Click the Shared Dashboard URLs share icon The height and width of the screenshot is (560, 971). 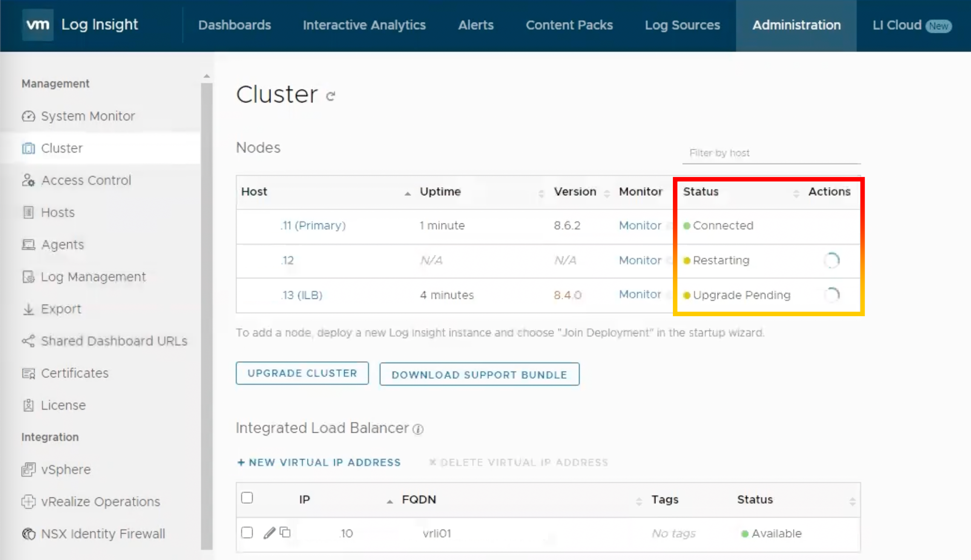(29, 341)
